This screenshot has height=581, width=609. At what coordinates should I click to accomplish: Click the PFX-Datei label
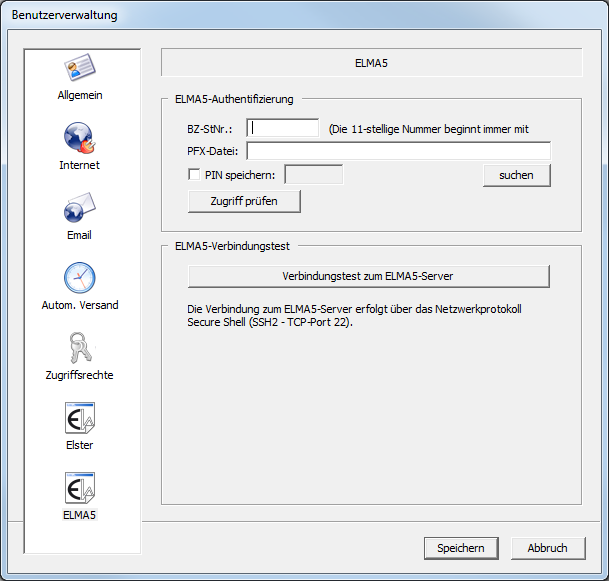coord(212,151)
